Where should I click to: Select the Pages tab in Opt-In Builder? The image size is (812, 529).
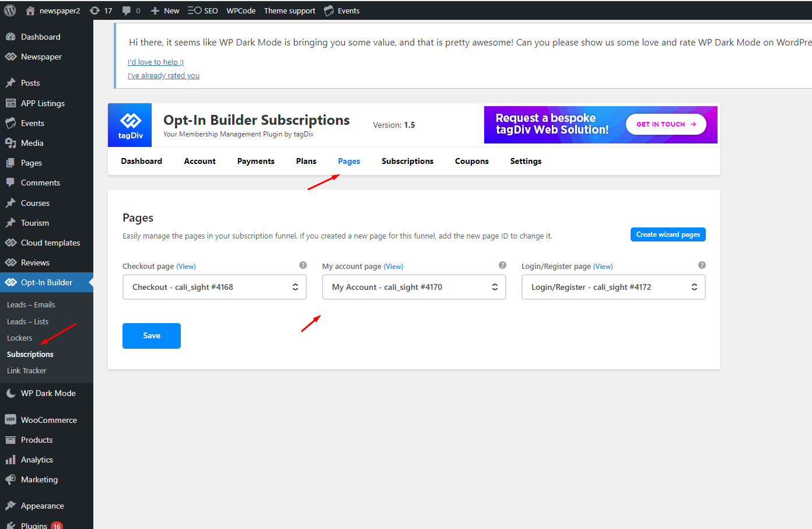pyautogui.click(x=349, y=161)
